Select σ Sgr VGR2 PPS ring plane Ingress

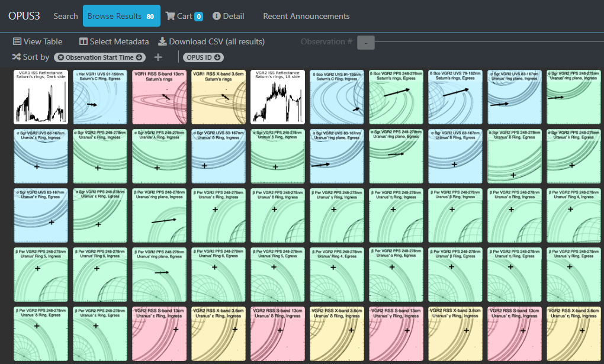click(574, 97)
